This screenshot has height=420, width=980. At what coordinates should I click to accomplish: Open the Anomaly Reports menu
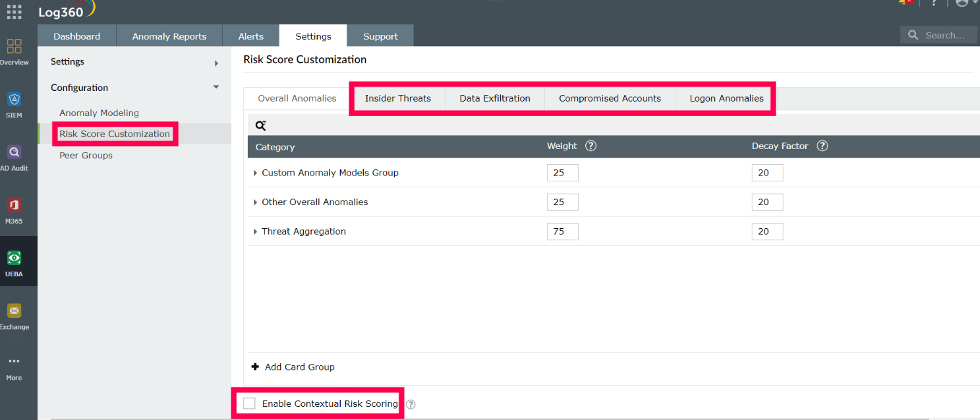click(169, 36)
